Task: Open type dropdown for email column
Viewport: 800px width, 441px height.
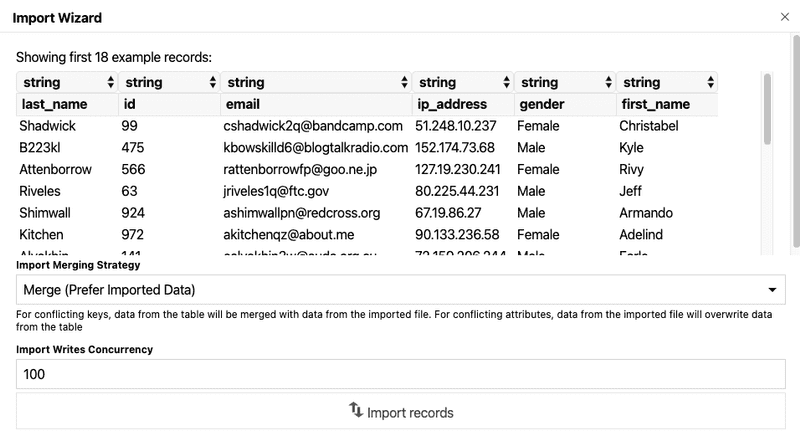Action: (315, 82)
